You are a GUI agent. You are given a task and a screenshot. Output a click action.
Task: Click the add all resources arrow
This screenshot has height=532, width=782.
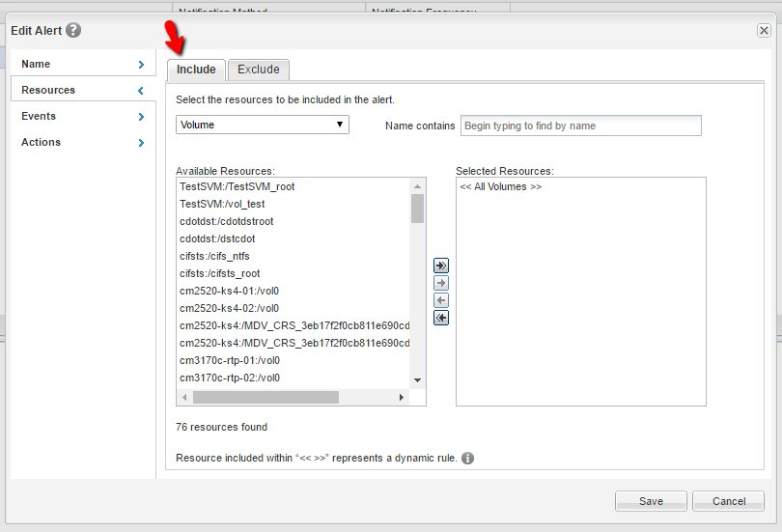(441, 266)
